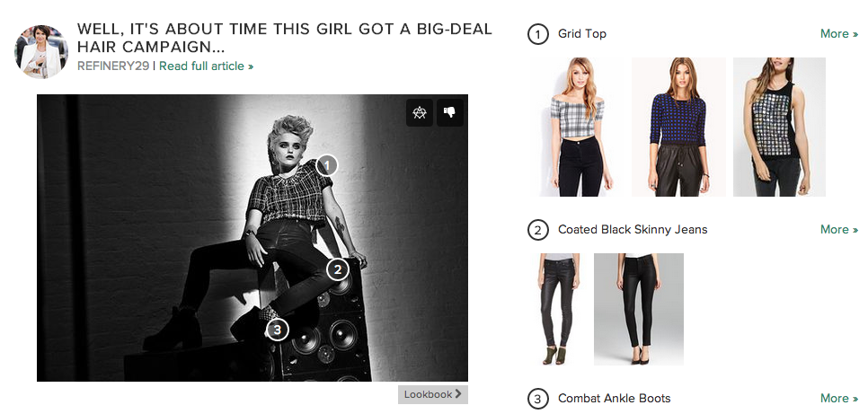Screen dimensions: 868x414
Task: Open the Read full article link
Action: [x=207, y=66]
